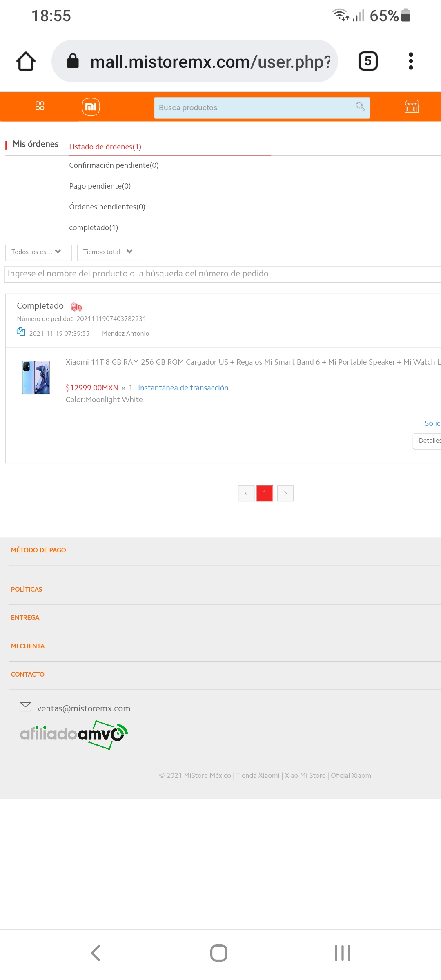Tap the lock icon in address bar
Viewport: 441px width, 980px height.
tap(73, 61)
